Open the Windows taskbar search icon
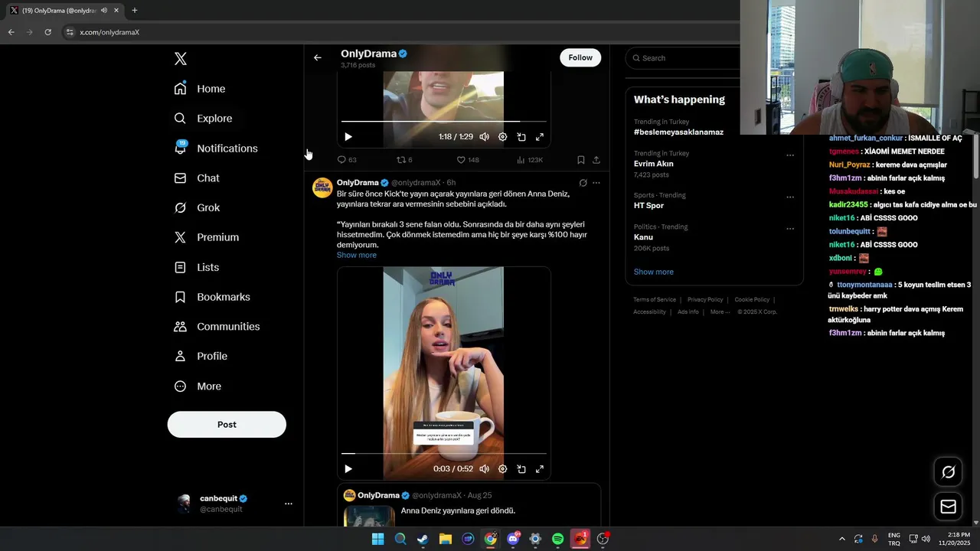The width and height of the screenshot is (980, 551). 400,540
